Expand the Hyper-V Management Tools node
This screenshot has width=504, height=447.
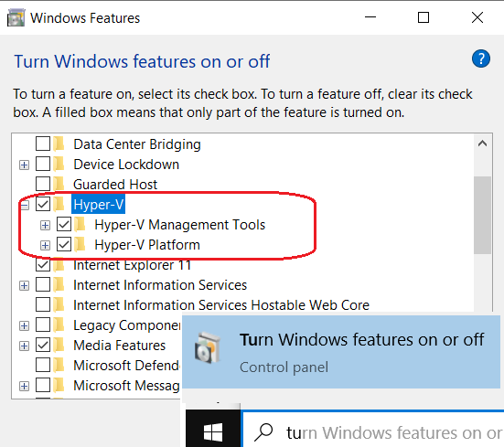point(46,226)
